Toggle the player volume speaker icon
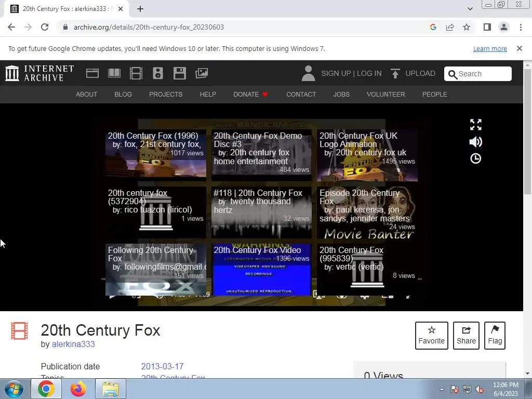The image size is (532, 399). click(476, 142)
